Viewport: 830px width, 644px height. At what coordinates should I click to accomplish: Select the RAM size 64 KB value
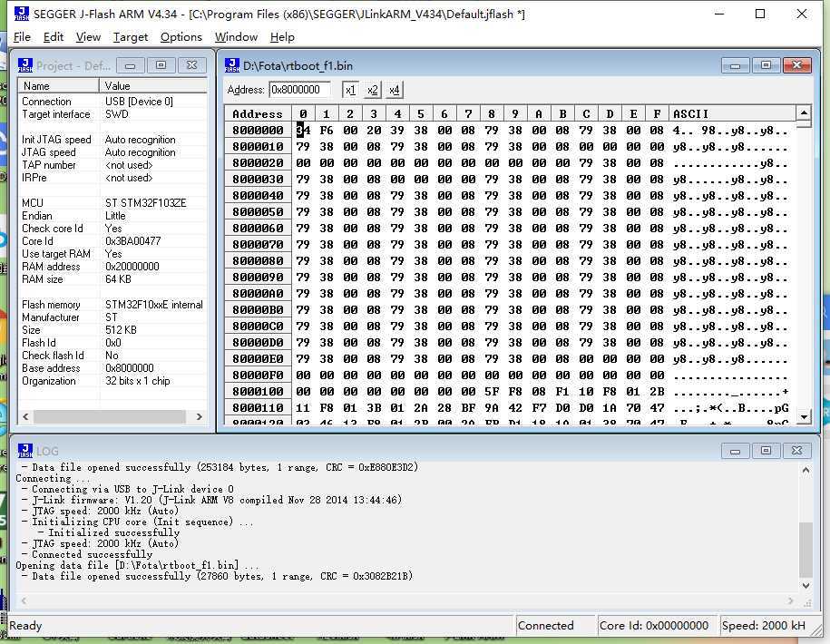pos(118,279)
